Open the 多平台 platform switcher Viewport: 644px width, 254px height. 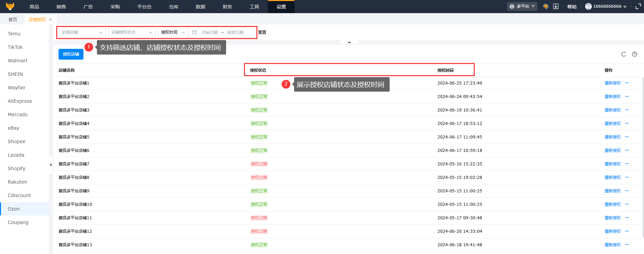(522, 6)
